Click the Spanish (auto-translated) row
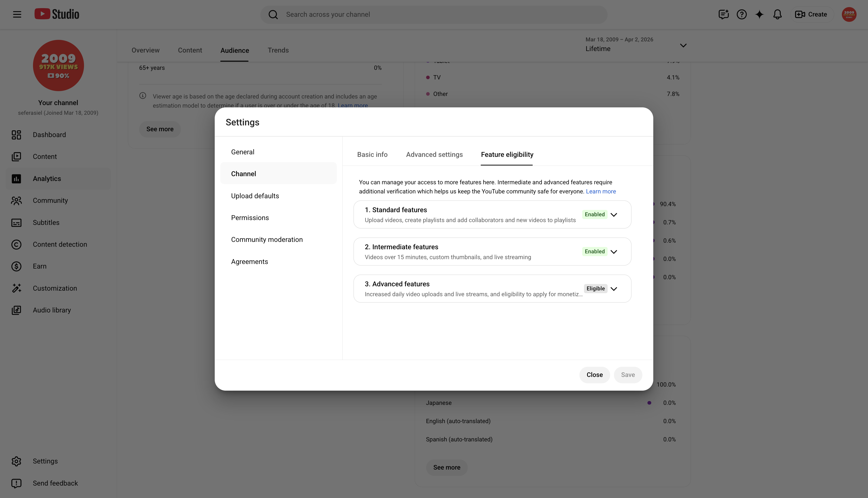Viewport: 868px width, 498px height. pos(551,440)
